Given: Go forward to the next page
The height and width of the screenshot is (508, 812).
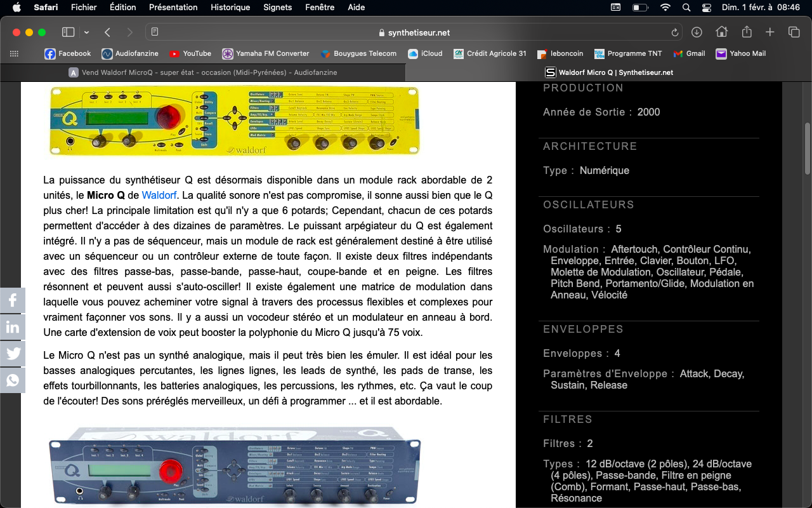Looking at the screenshot, I should [x=129, y=32].
